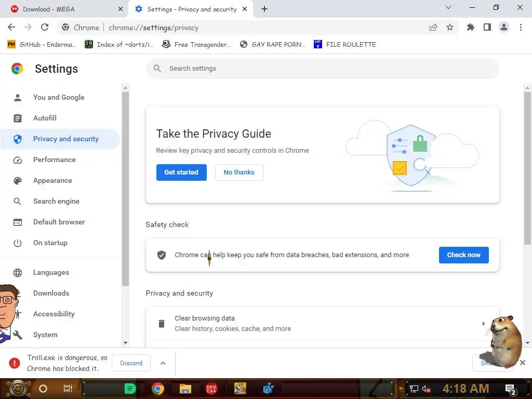Image resolution: width=532 pixels, height=399 pixels.
Task: Reload the current page
Action: 45,28
